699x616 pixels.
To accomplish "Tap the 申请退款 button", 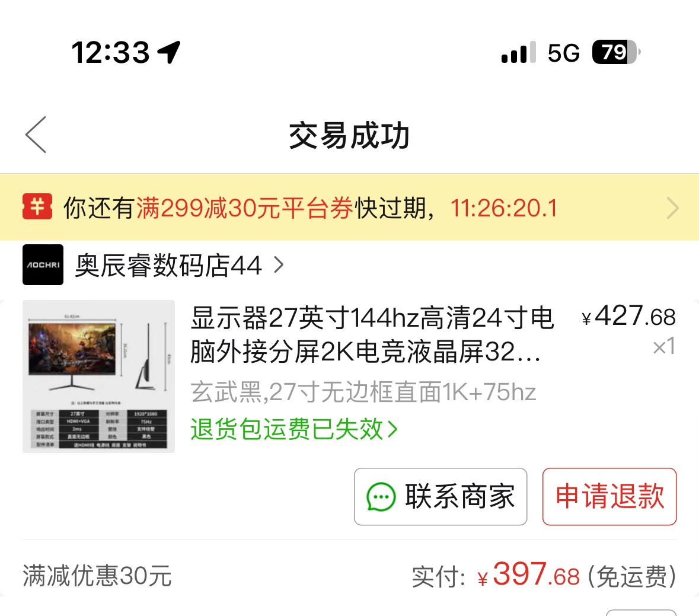I will pyautogui.click(x=609, y=497).
